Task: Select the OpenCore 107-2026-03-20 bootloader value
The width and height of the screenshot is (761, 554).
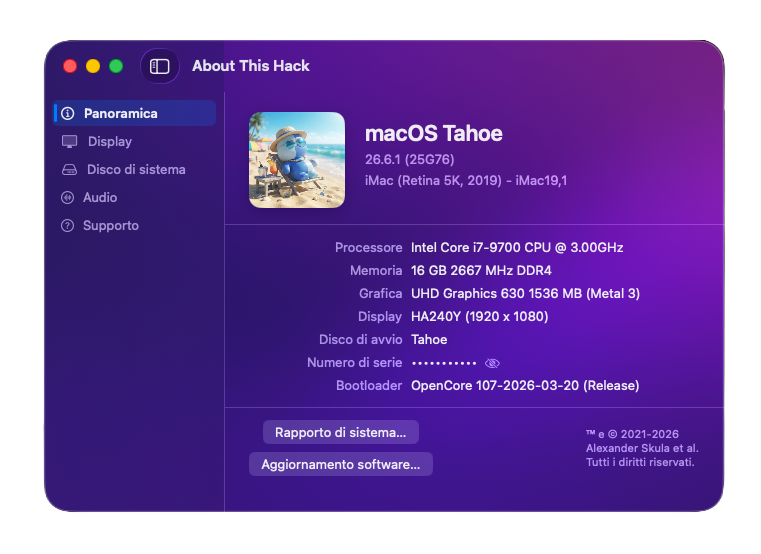Action: pyautogui.click(x=525, y=386)
